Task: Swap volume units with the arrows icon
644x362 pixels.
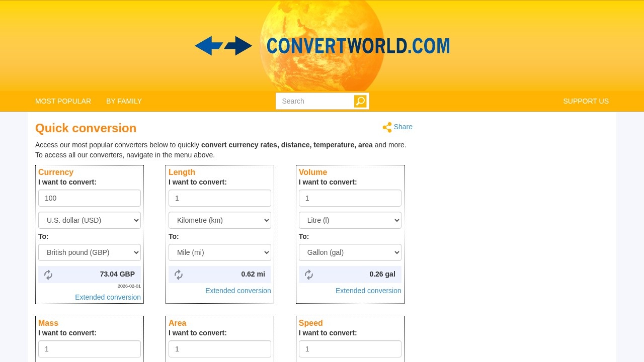Action: (x=309, y=275)
